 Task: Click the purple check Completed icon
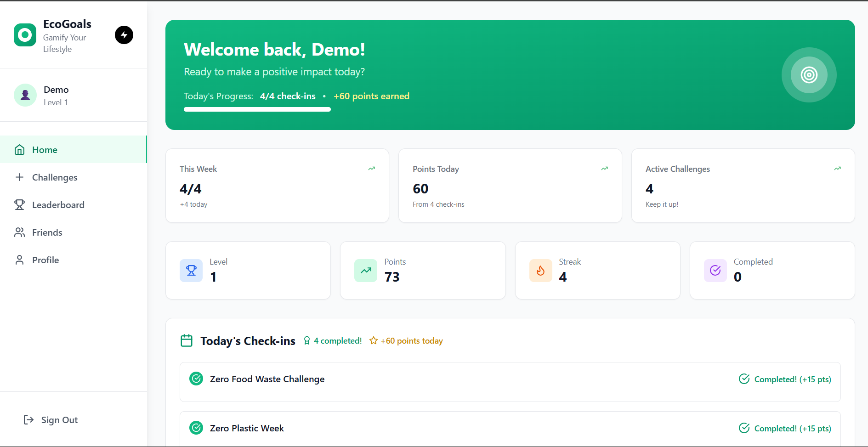click(715, 271)
